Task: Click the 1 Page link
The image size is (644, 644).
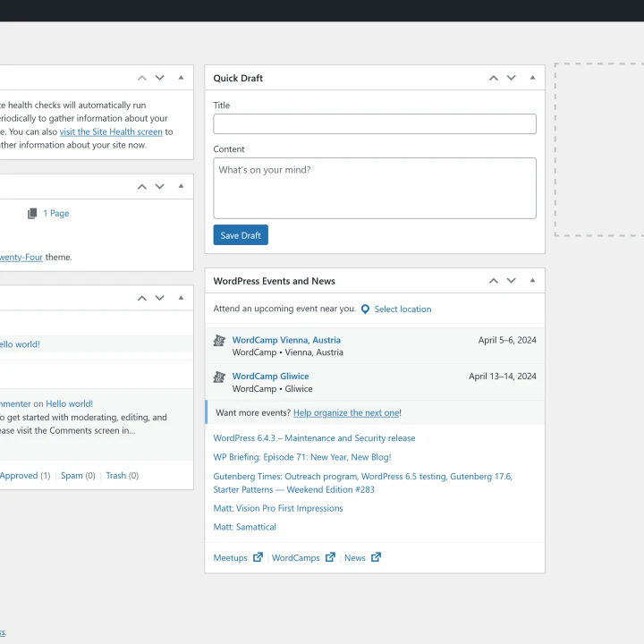Action: tap(56, 214)
